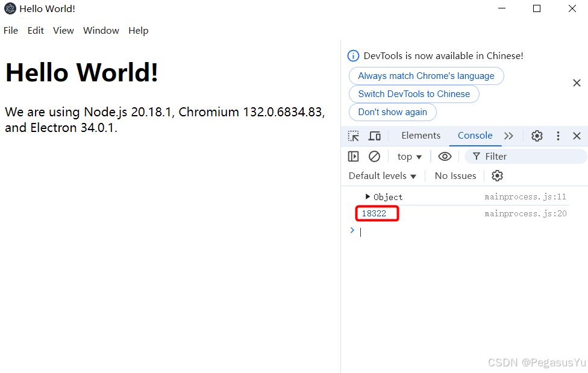588x373 pixels.
Task: Click the info icon in the banner
Action: click(x=353, y=56)
